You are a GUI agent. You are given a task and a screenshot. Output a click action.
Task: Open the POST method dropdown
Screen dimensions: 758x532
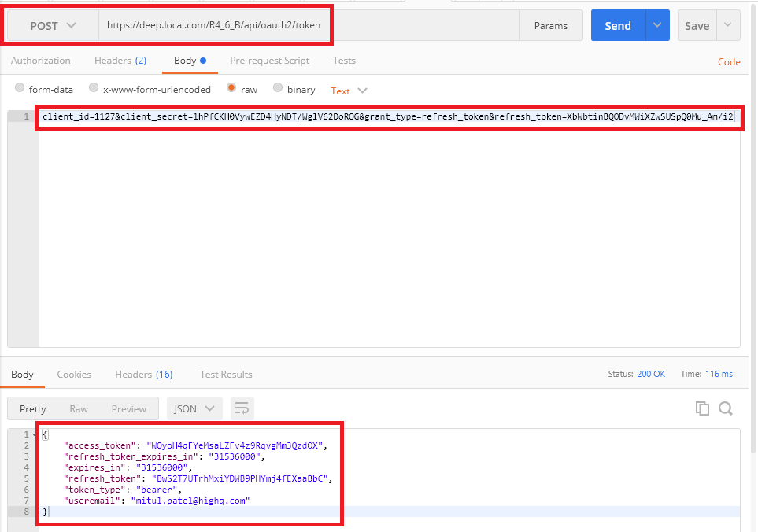[x=53, y=26]
